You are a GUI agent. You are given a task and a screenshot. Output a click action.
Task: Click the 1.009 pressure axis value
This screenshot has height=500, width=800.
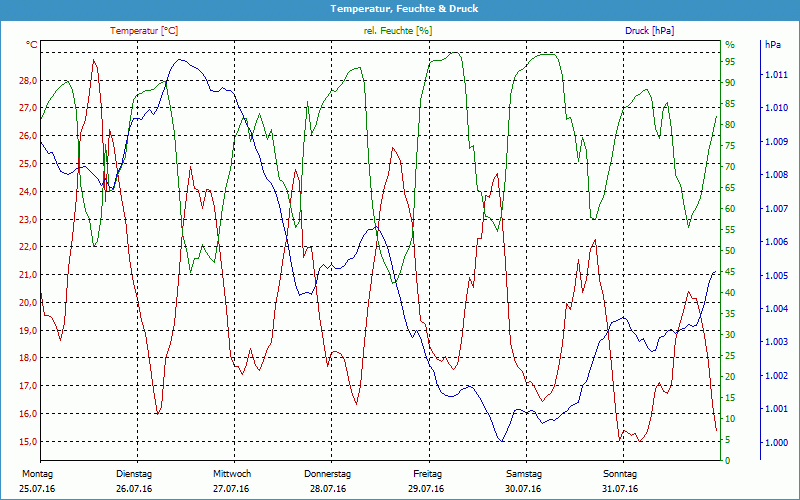[x=776, y=141]
